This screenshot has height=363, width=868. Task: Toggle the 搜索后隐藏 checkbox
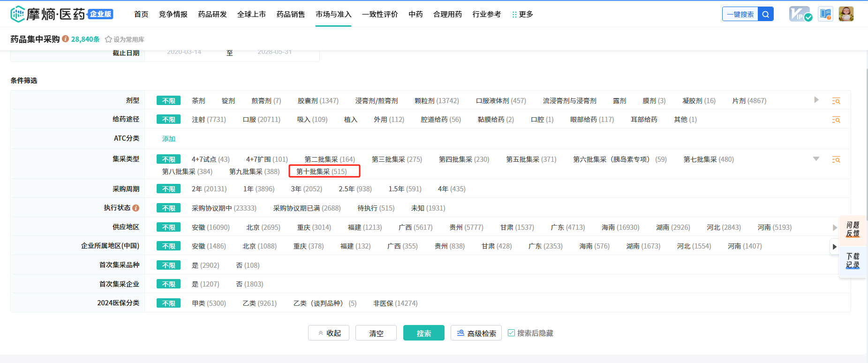pyautogui.click(x=511, y=333)
